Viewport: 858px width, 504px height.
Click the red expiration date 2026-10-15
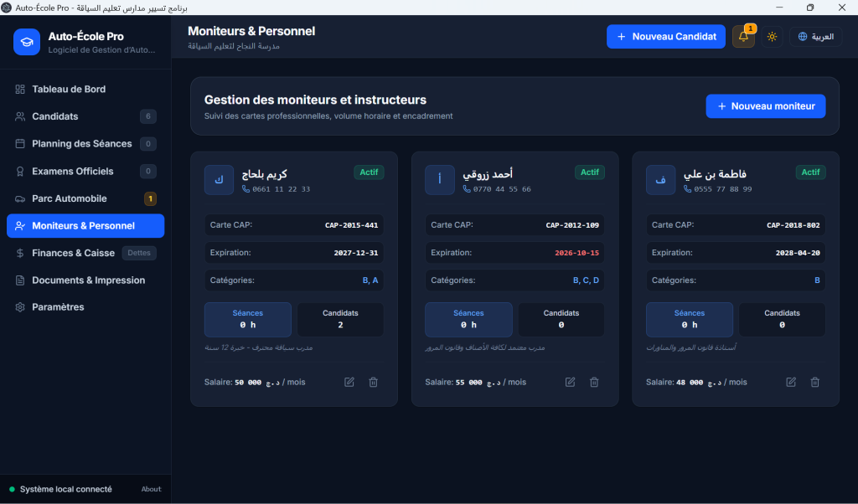[576, 253]
